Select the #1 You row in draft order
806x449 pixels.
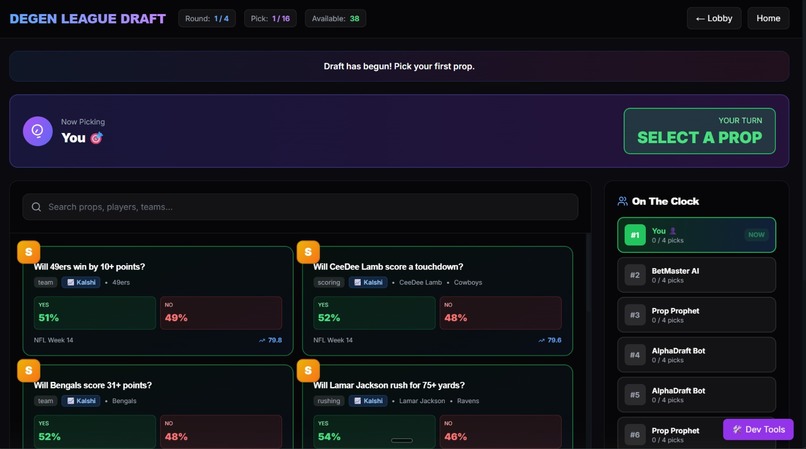pyautogui.click(x=697, y=235)
